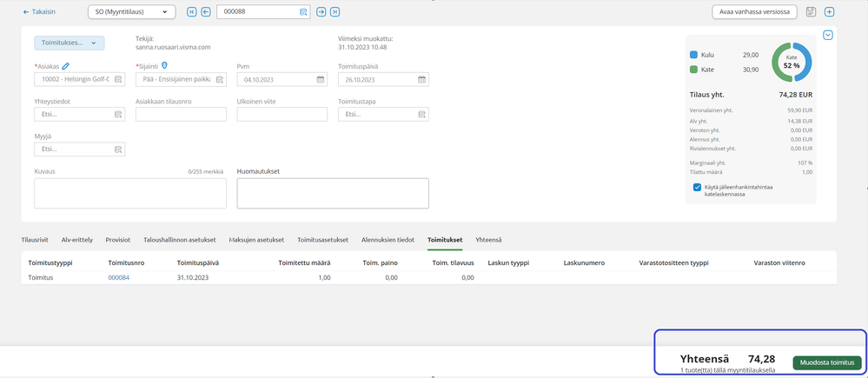868x378 pixels.
Task: Open the SO (Myyntitilaus) type dropdown
Action: [x=131, y=12]
